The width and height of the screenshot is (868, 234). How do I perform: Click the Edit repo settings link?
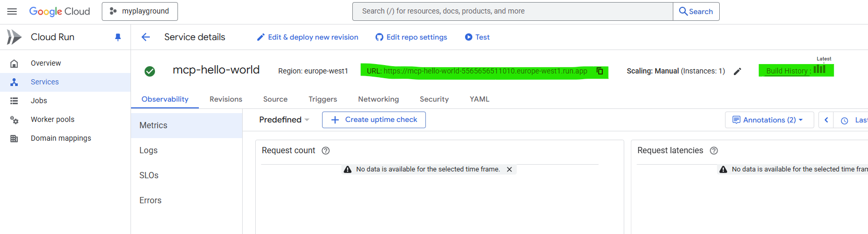point(411,37)
